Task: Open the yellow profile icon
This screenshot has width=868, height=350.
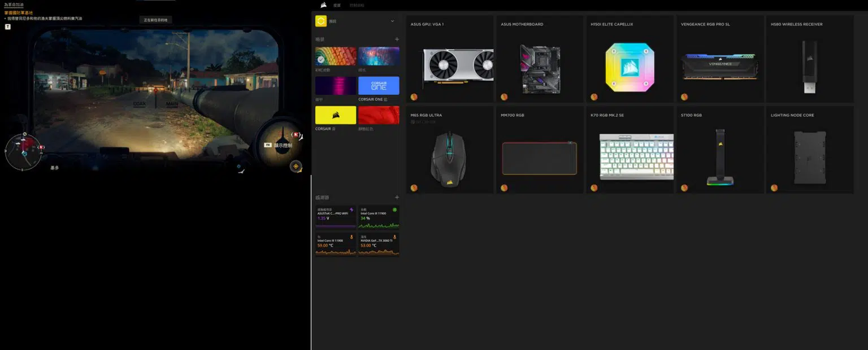Action: 321,21
